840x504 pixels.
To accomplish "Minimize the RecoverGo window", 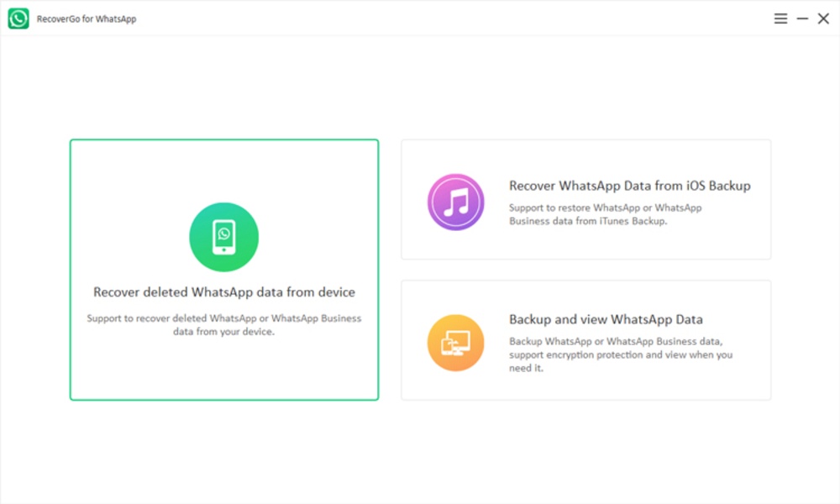I will [802, 18].
